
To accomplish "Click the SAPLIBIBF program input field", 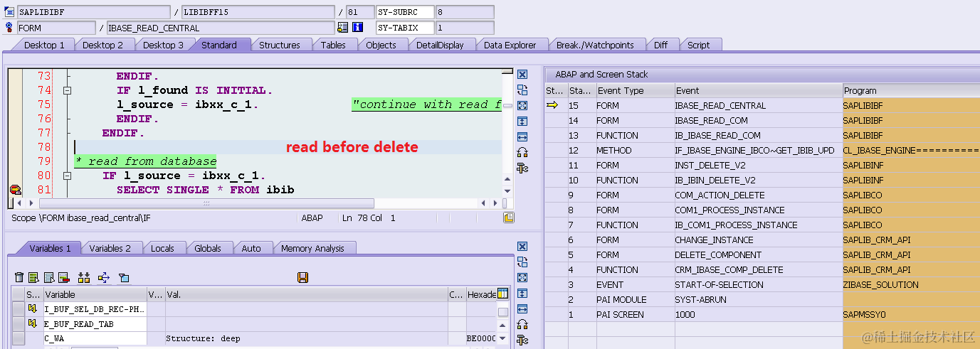I will coord(94,12).
